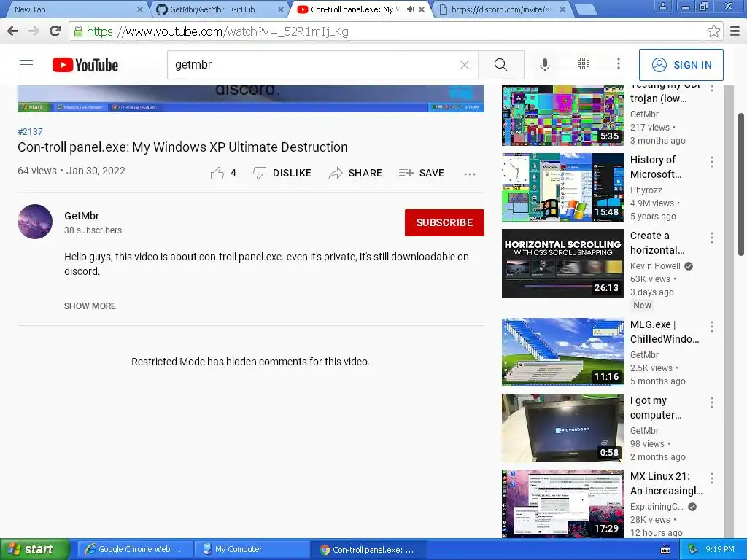Click the Sign In button
Viewport: 747px width, 560px height.
(x=681, y=65)
